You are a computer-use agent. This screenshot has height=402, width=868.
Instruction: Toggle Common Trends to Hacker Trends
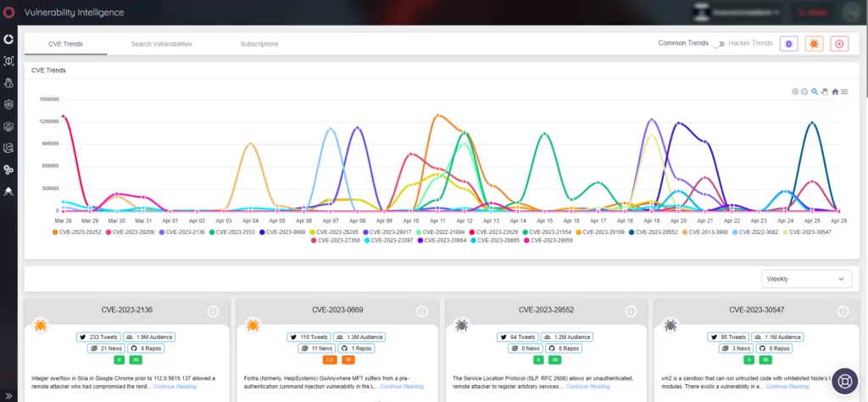click(x=718, y=44)
